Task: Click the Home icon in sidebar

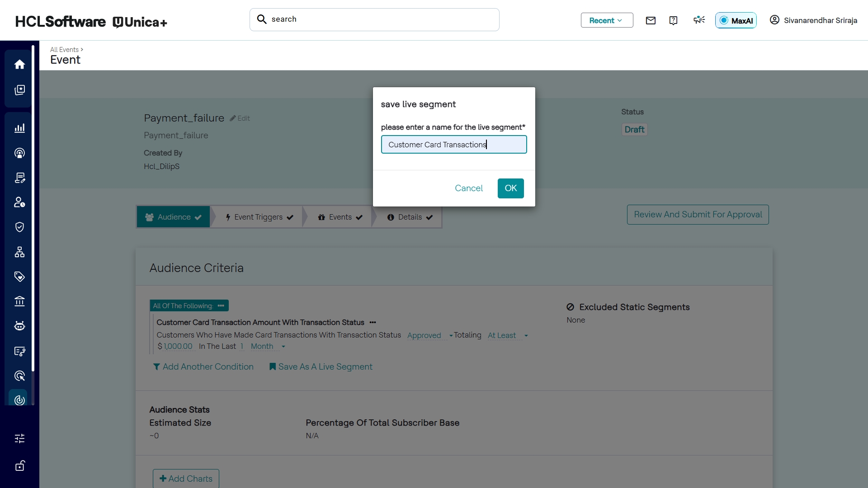Action: (x=19, y=65)
